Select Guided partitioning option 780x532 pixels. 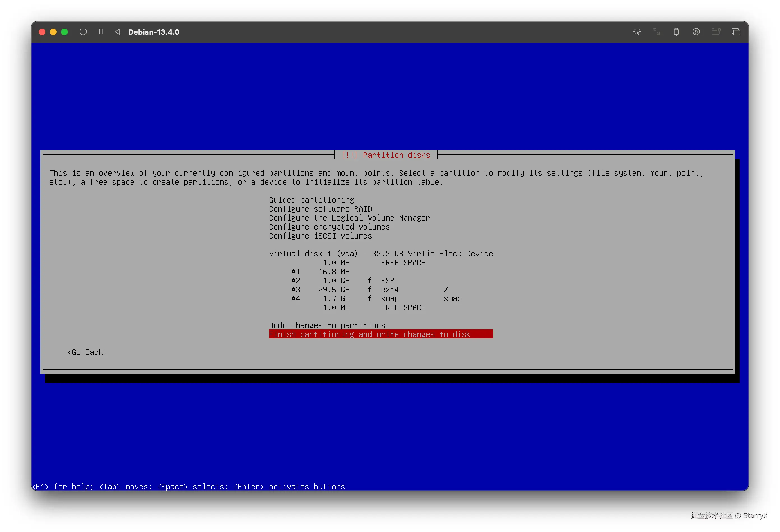[311, 200]
